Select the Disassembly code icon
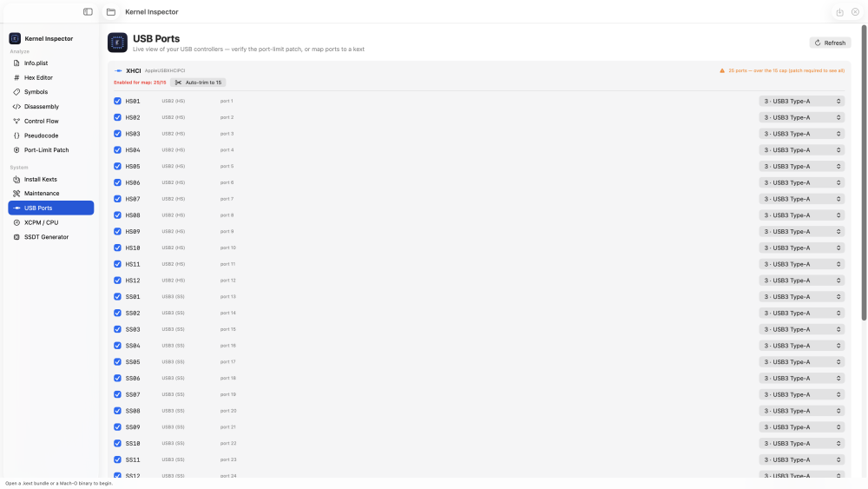The height and width of the screenshot is (489, 868). 16,106
